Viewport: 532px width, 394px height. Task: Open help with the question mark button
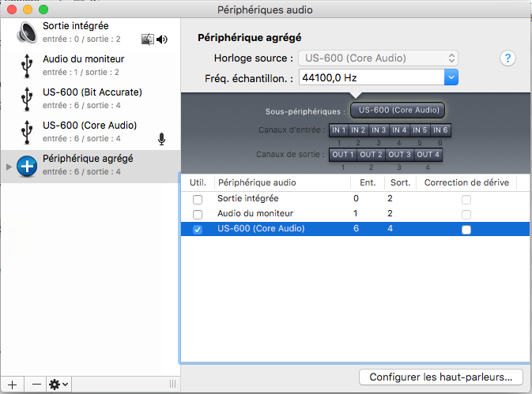[507, 58]
